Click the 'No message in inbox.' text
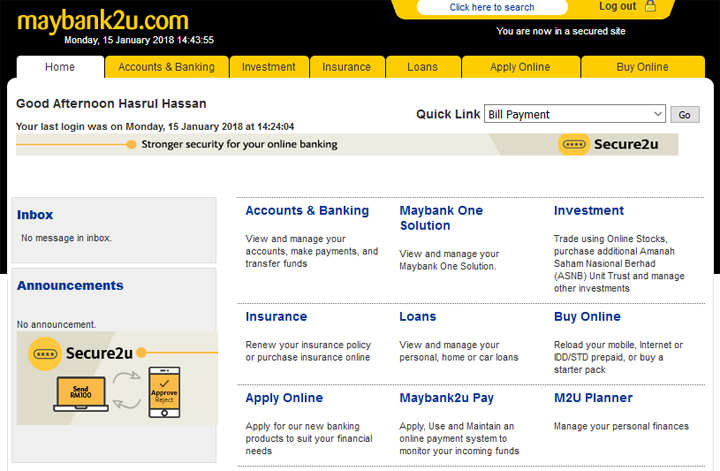The width and height of the screenshot is (720, 471). click(67, 238)
